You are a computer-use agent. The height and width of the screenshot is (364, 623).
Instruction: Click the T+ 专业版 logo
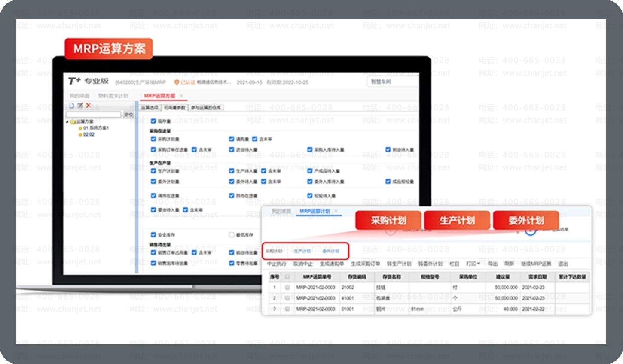pos(89,81)
